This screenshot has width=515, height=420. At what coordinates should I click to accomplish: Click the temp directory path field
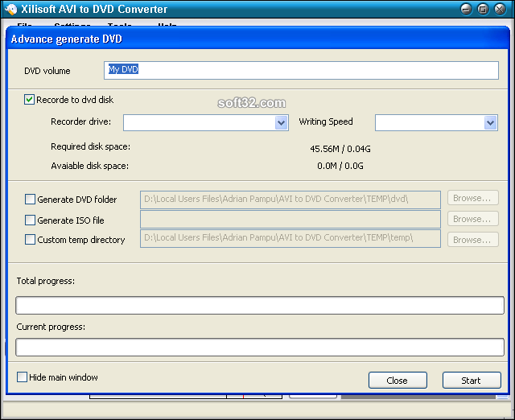click(x=290, y=238)
